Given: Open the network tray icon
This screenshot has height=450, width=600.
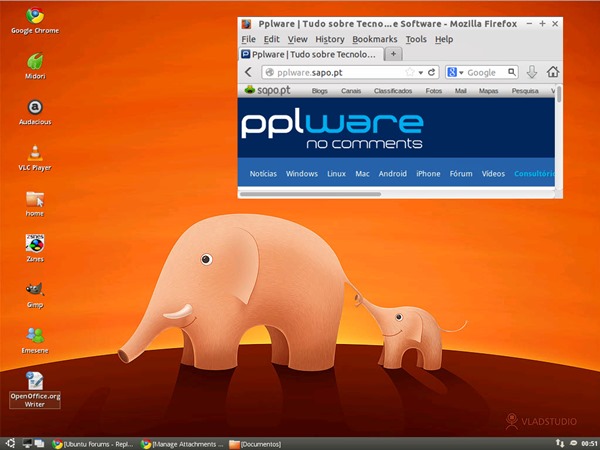Looking at the screenshot, I should click(560, 443).
